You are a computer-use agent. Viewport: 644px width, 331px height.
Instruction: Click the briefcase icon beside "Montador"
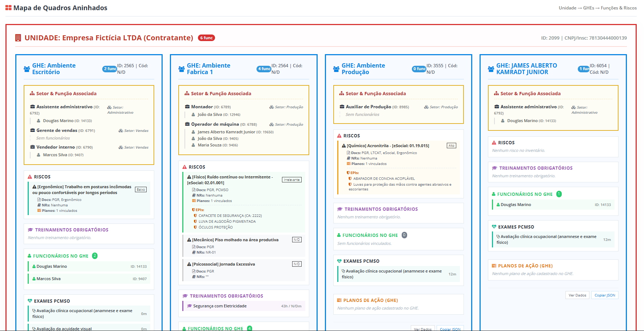coord(187,107)
